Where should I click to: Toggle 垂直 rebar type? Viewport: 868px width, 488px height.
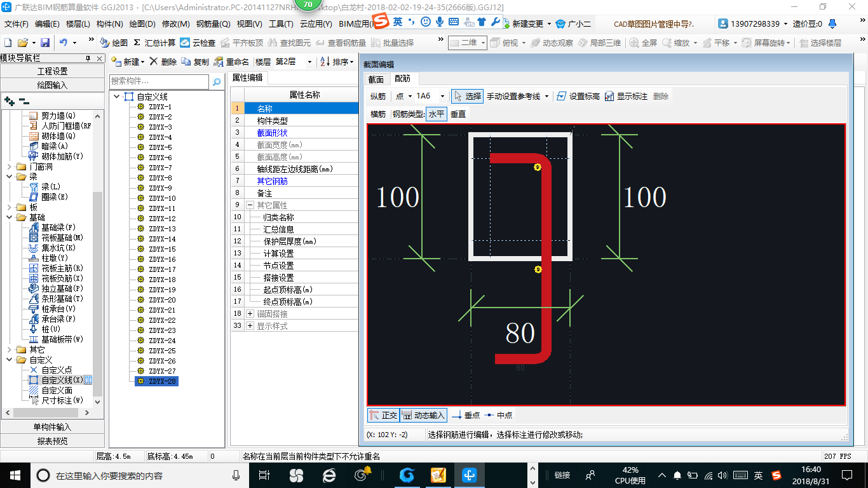tap(458, 114)
